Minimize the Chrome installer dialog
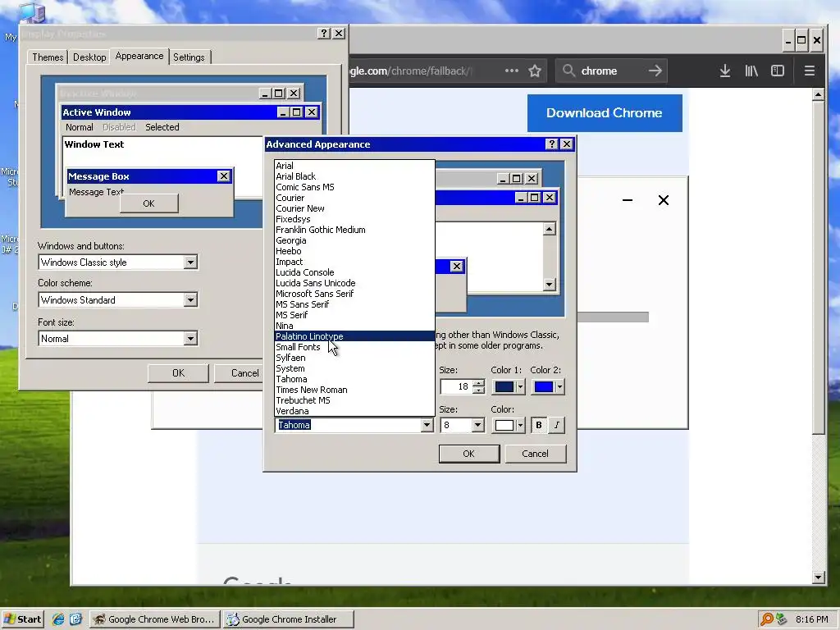 628,200
